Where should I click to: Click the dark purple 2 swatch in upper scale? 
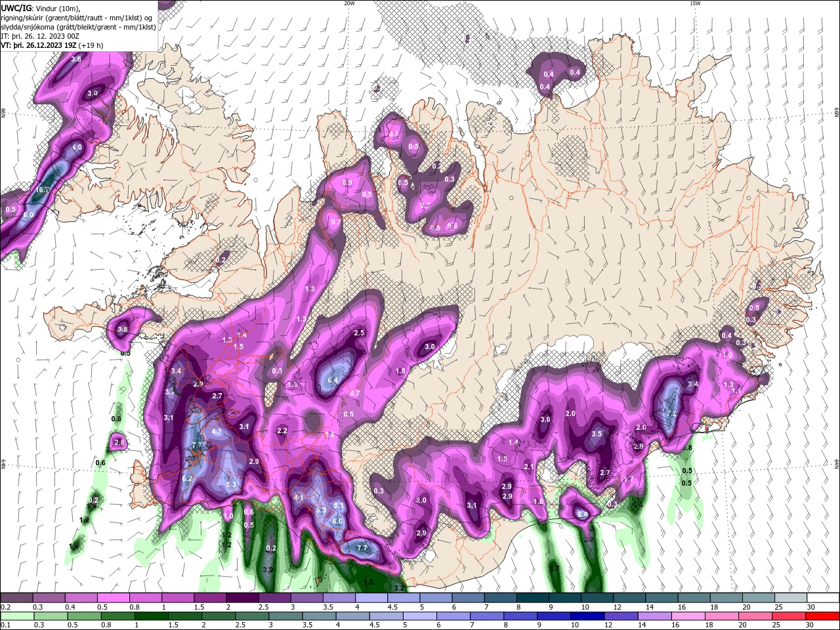click(242, 598)
